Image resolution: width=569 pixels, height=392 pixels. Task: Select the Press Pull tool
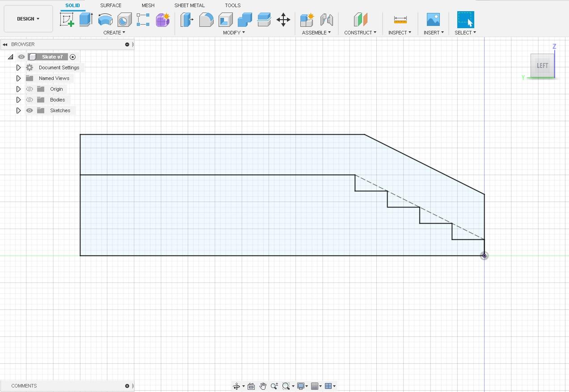186,20
